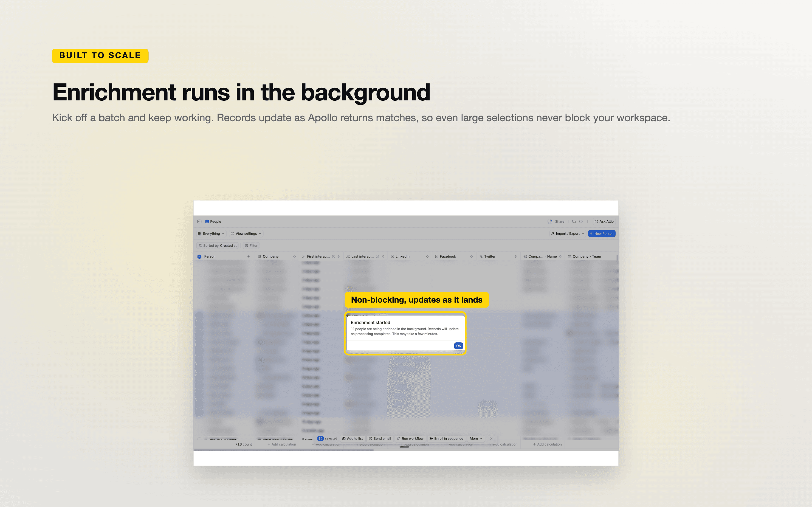Open the LinkedIn column header
Screen dimensions: 812x507
410,257
